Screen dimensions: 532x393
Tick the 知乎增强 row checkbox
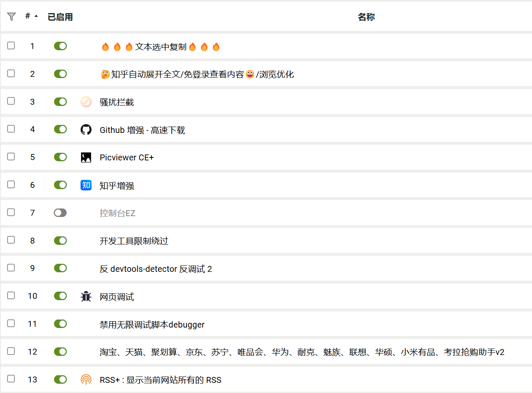coord(11,184)
